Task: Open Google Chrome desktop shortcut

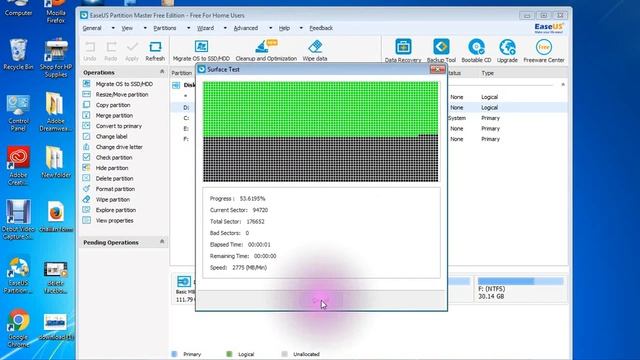Action: click(x=18, y=329)
